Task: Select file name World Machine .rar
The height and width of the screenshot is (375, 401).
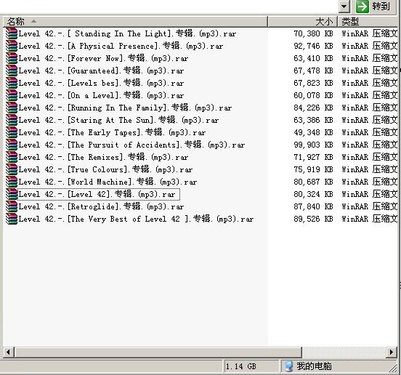Action: tap(108, 182)
